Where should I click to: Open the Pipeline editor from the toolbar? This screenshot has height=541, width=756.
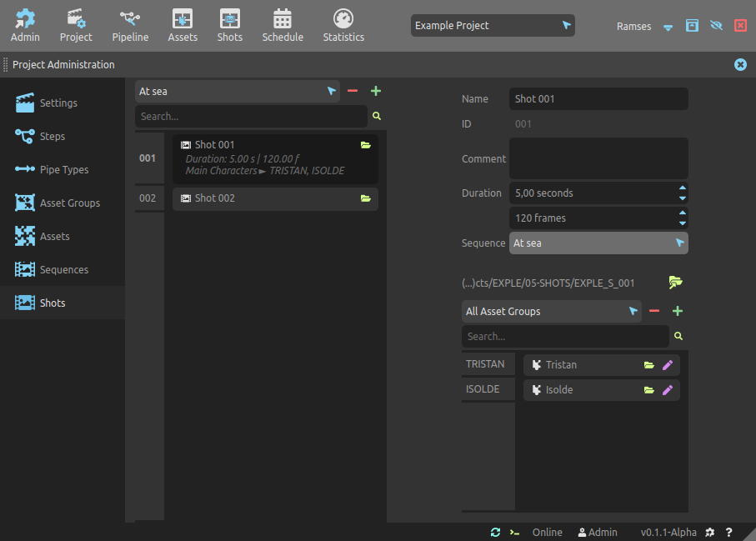(130, 26)
